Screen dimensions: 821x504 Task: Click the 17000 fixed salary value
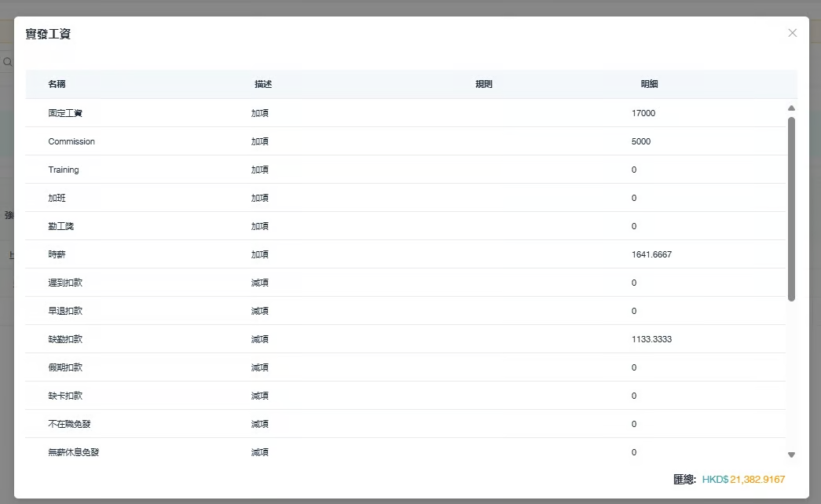(x=643, y=113)
